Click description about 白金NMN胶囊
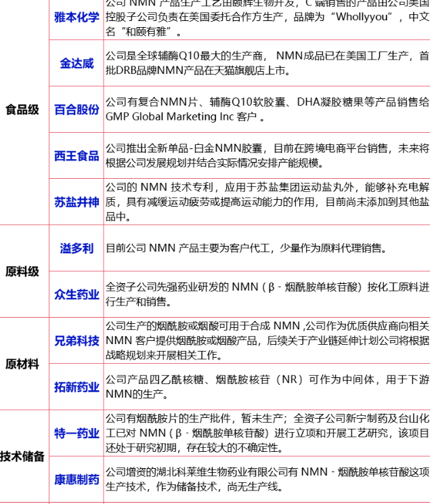This screenshot has height=504, width=430. click(267, 156)
